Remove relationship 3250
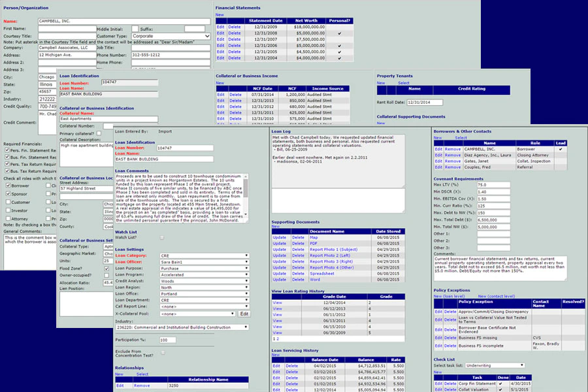The width and height of the screenshot is (588, 392). click(x=142, y=385)
